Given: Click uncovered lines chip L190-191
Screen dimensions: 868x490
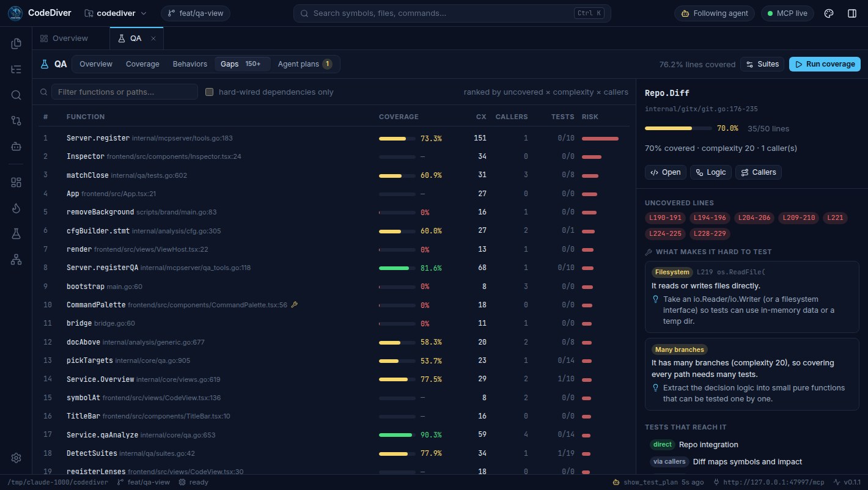Looking at the screenshot, I should (x=665, y=218).
